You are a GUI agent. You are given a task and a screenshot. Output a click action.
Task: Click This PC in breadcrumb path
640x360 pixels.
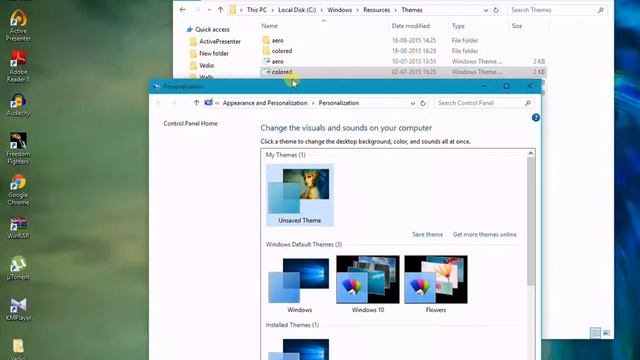[x=257, y=10]
